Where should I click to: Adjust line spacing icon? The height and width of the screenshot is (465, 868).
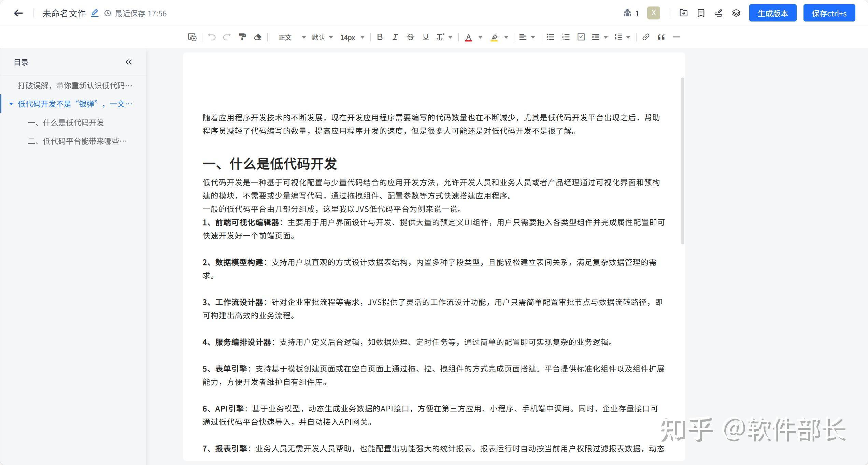(x=618, y=37)
